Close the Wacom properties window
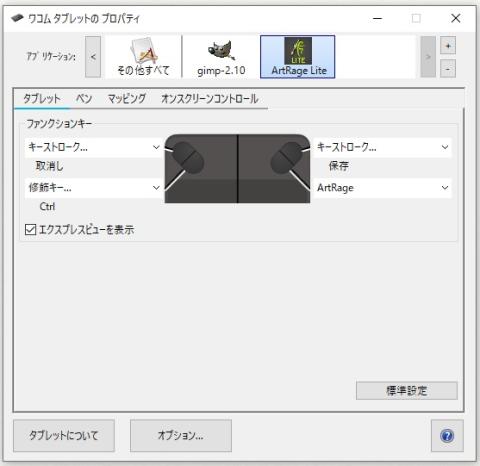The image size is (480, 466). tap(455, 18)
